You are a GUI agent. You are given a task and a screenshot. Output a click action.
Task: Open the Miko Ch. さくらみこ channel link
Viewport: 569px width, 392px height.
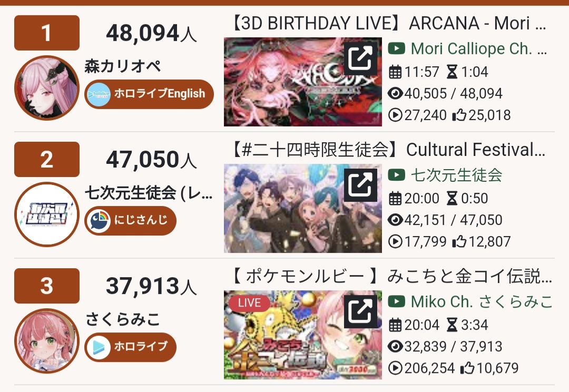click(482, 301)
